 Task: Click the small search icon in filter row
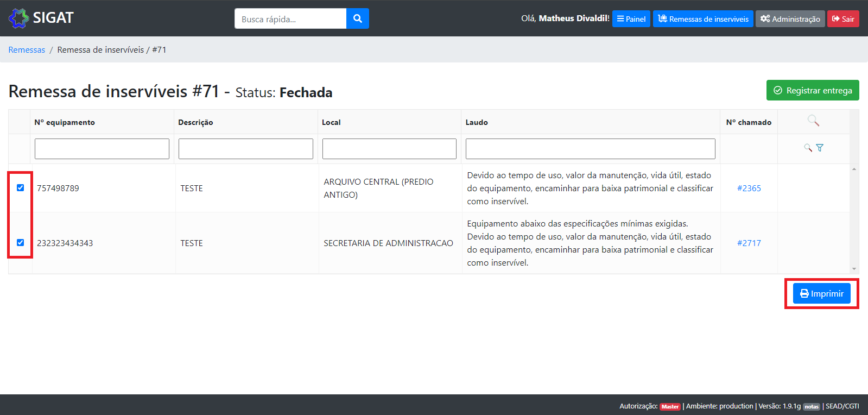[x=808, y=148]
